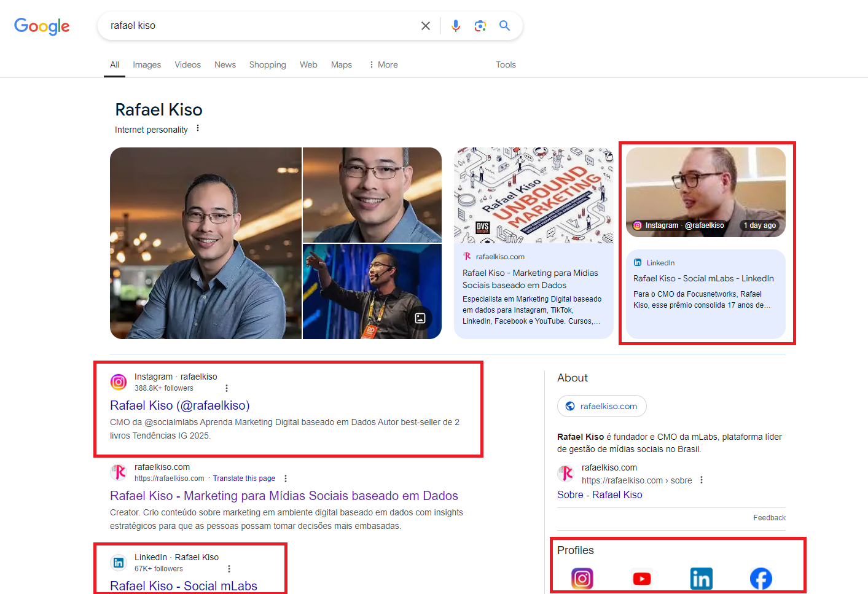Viewport: 868px width, 594px height.
Task: Open search Tools
Action: pos(506,64)
